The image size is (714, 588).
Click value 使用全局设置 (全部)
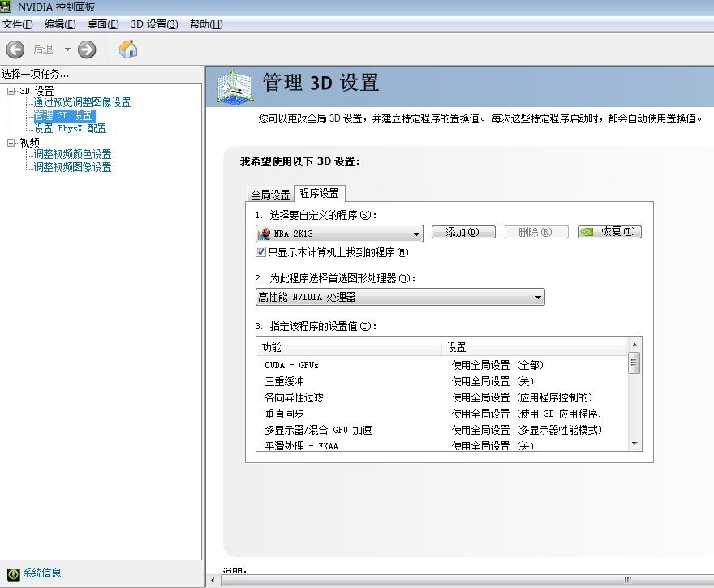[x=497, y=365]
